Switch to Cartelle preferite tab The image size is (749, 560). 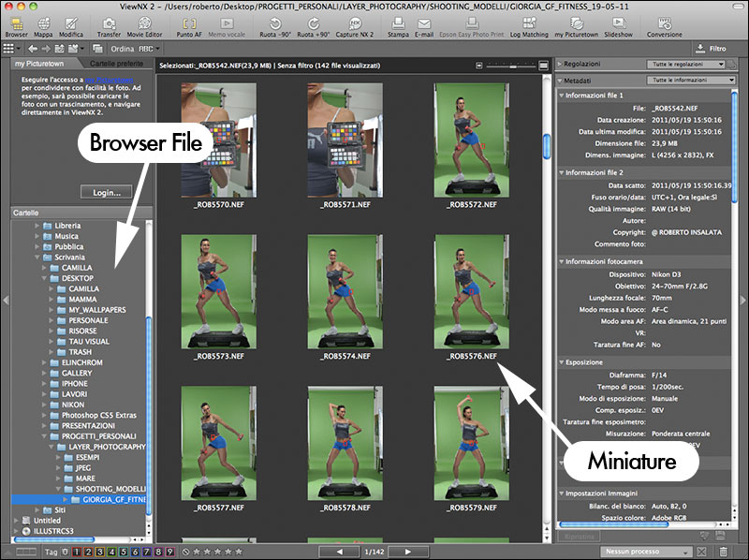pyautogui.click(x=116, y=64)
